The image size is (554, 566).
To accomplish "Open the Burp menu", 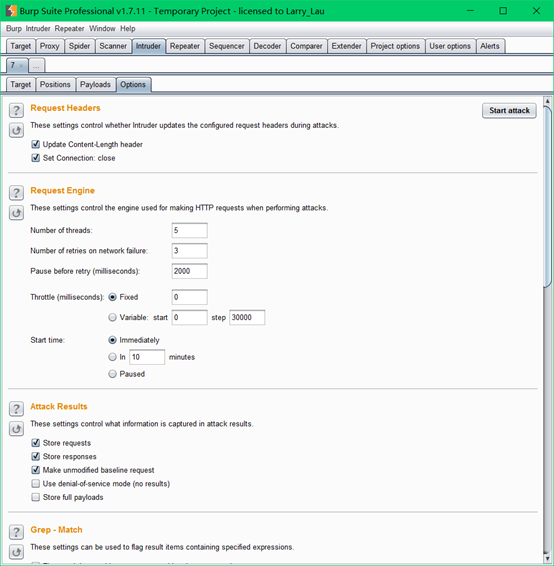I will point(14,29).
